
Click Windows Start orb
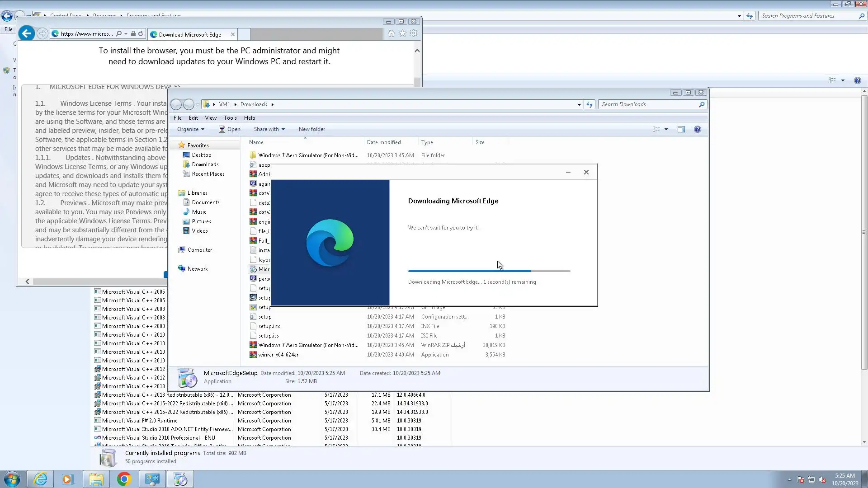[x=12, y=479]
